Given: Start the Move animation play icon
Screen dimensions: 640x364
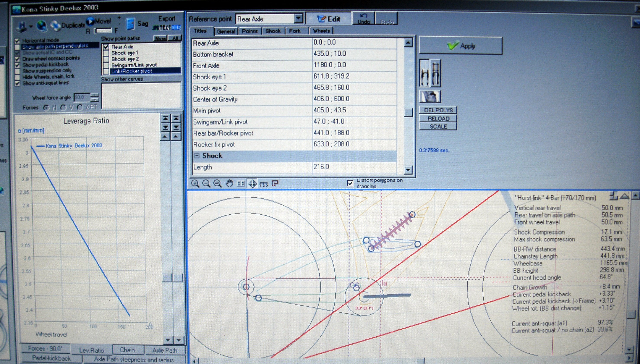Looking at the screenshot, I should [90, 21].
